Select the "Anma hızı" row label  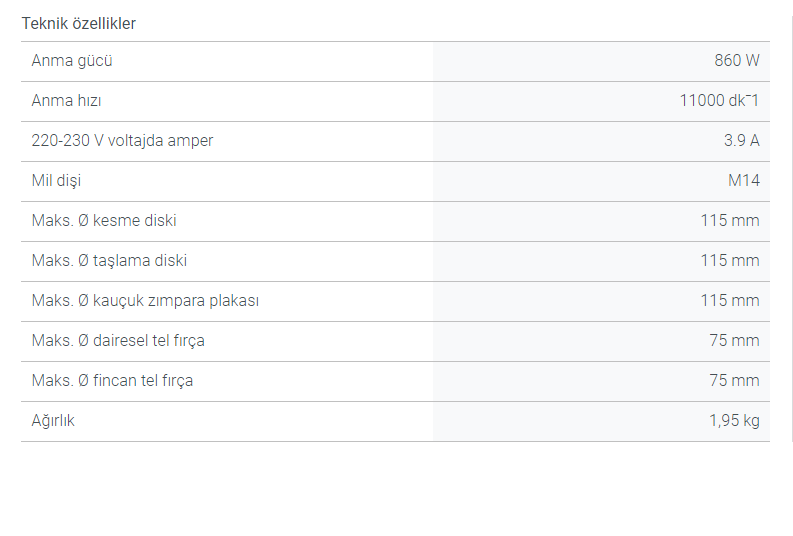point(66,101)
